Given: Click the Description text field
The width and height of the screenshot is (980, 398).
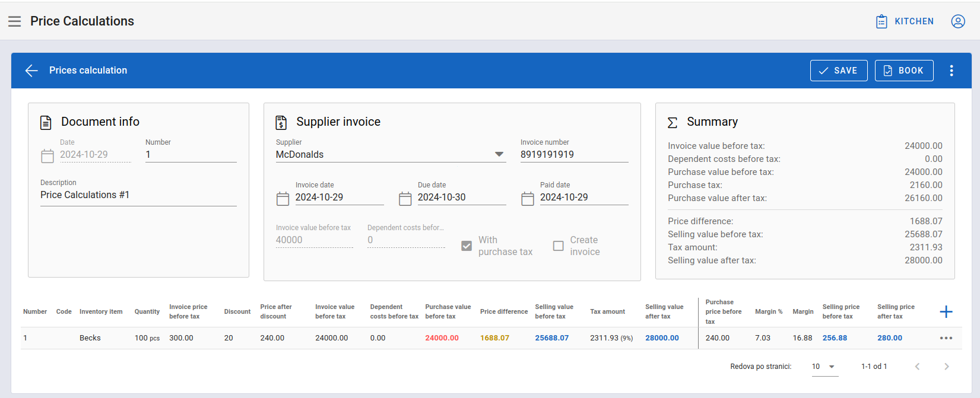Looking at the screenshot, I should click(138, 195).
